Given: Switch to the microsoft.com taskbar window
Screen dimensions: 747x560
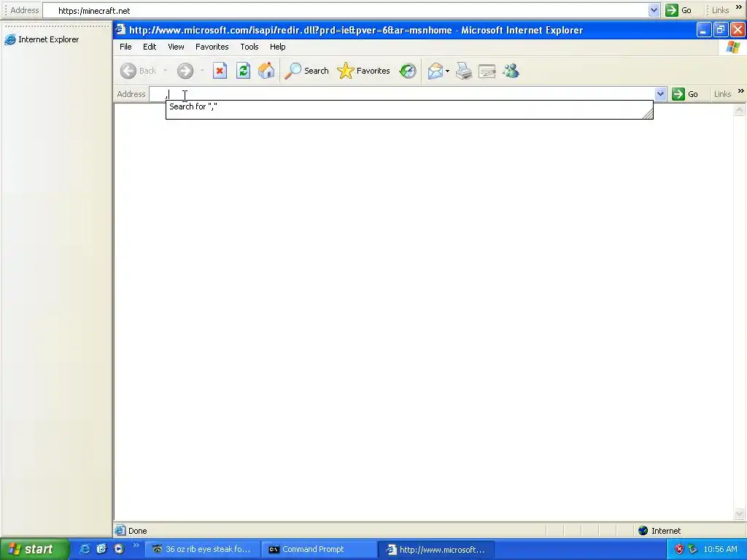Looking at the screenshot, I should click(x=436, y=550).
